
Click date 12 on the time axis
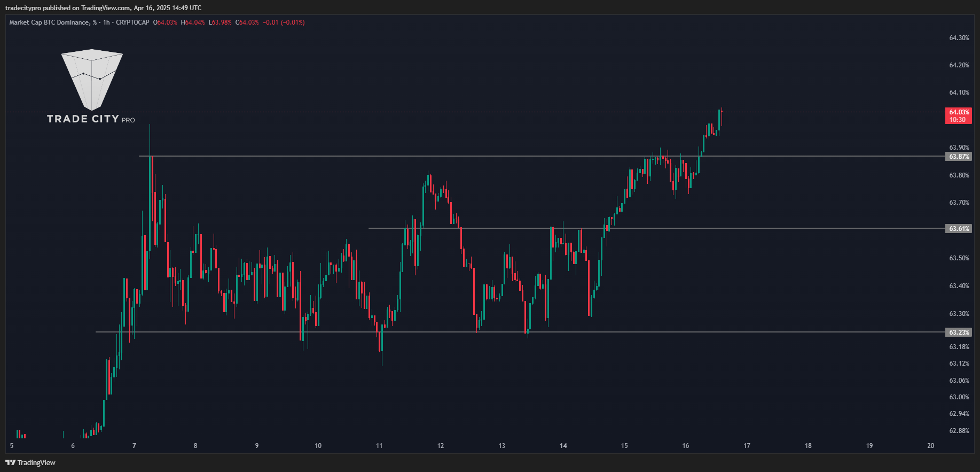(x=441, y=446)
